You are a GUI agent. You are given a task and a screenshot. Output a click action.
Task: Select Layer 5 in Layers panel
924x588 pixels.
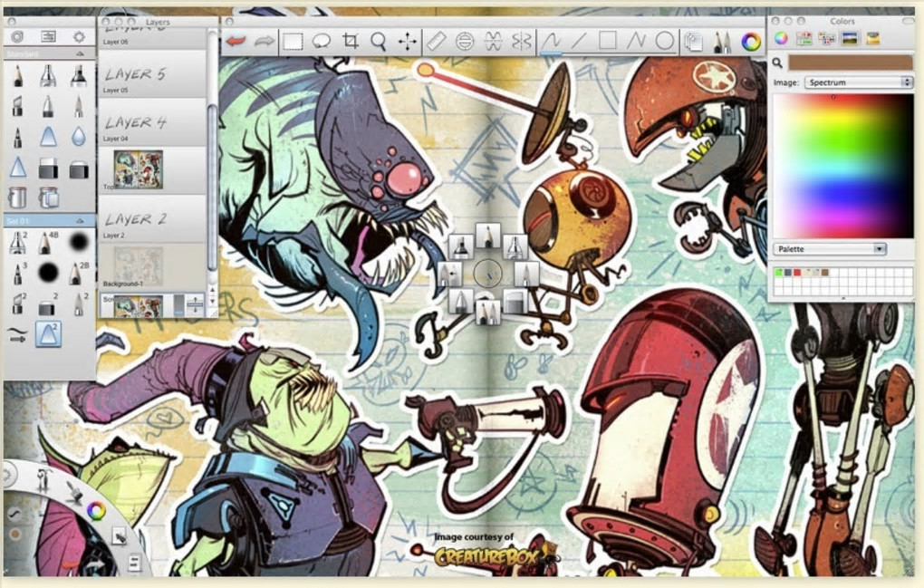coord(153,75)
